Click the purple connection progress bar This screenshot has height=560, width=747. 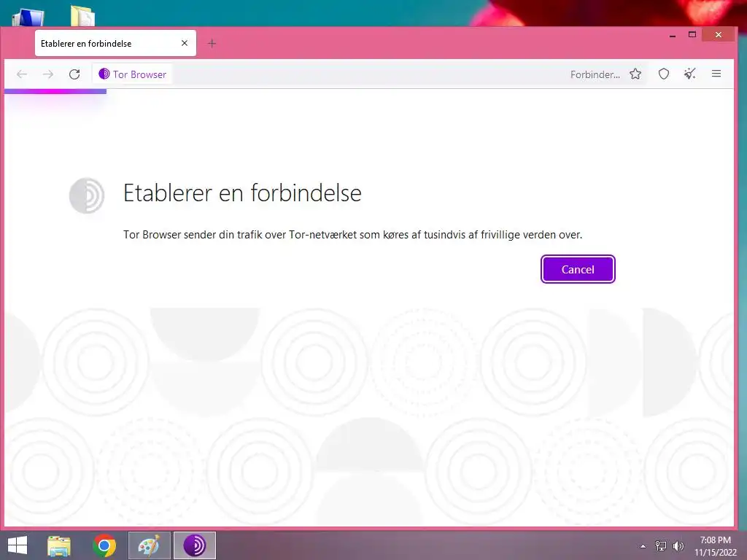[55, 91]
